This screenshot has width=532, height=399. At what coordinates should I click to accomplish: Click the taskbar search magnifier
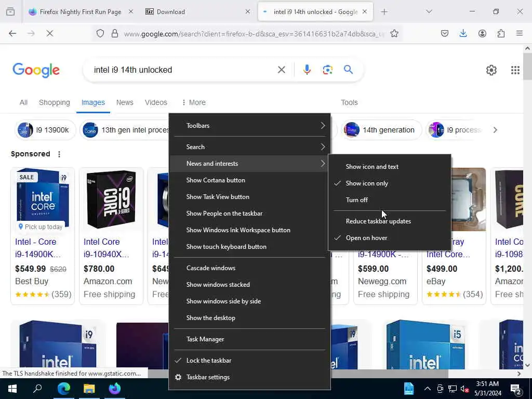tap(37, 389)
